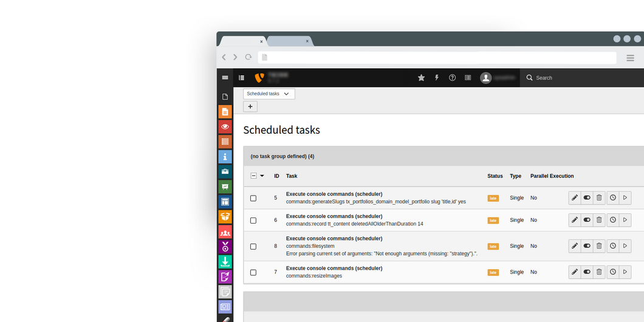Open the orange box extensions module icon
This screenshot has width=644, height=322.
pyautogui.click(x=225, y=216)
